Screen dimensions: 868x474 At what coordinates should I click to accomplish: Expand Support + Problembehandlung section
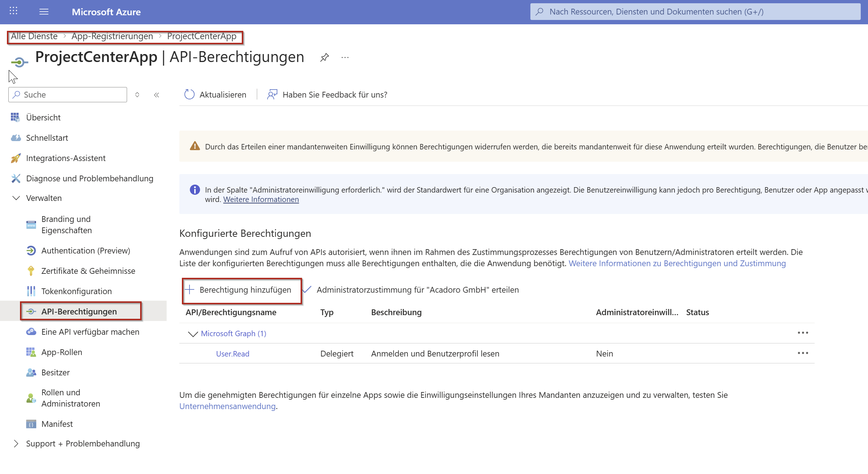coord(16,444)
